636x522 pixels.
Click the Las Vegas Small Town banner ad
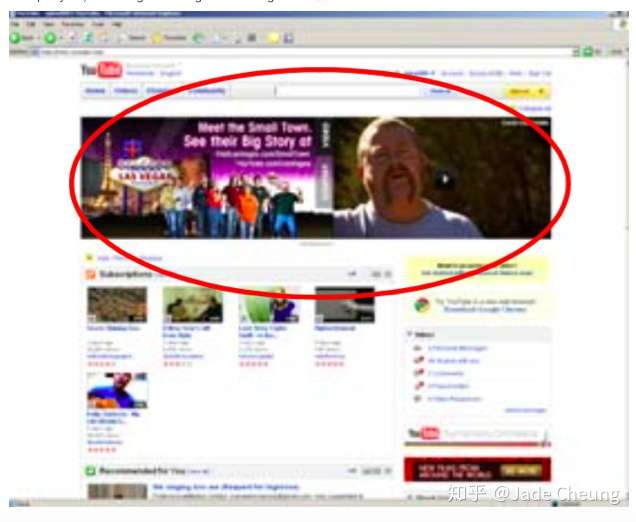point(207,178)
